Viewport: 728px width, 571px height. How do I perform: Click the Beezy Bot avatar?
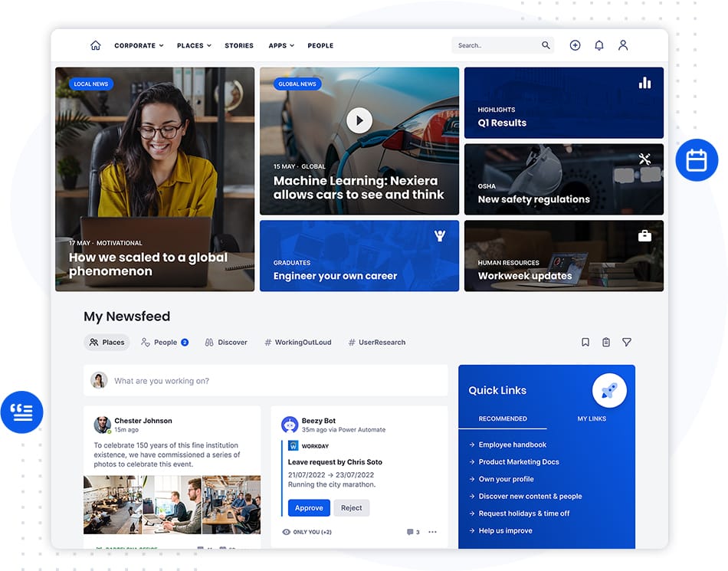290,425
